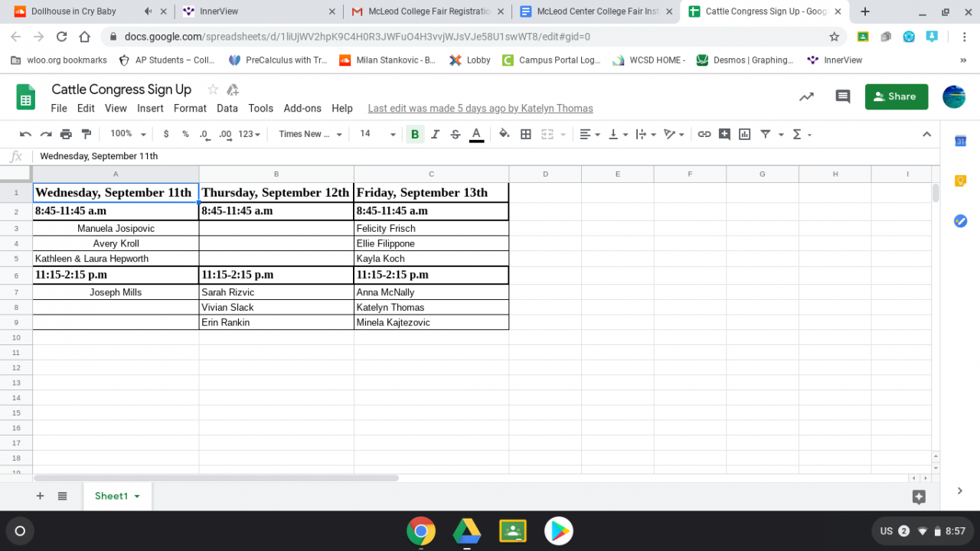Open the fill color picker
The image size is (980, 551).
pyautogui.click(x=504, y=134)
